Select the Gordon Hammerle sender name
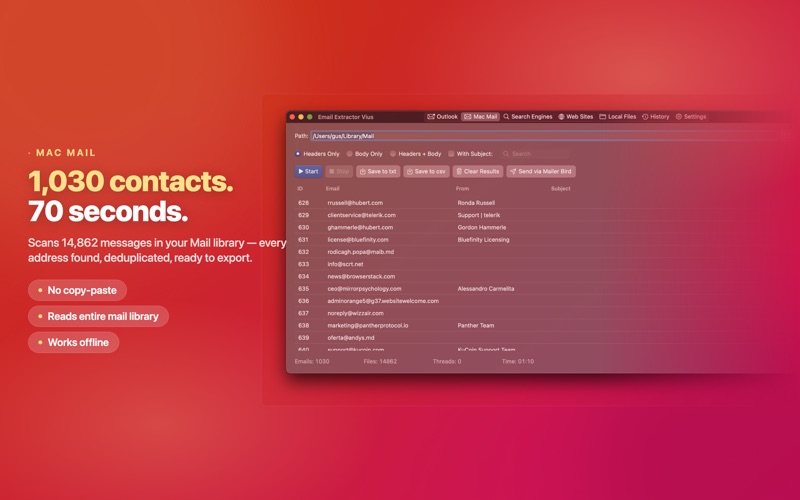Viewport: 800px width, 500px height. pyautogui.click(x=482, y=228)
